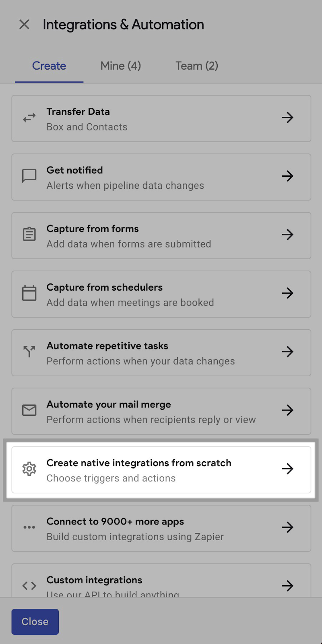The width and height of the screenshot is (322, 644).
Task: Open the Team tab
Action: tap(196, 66)
